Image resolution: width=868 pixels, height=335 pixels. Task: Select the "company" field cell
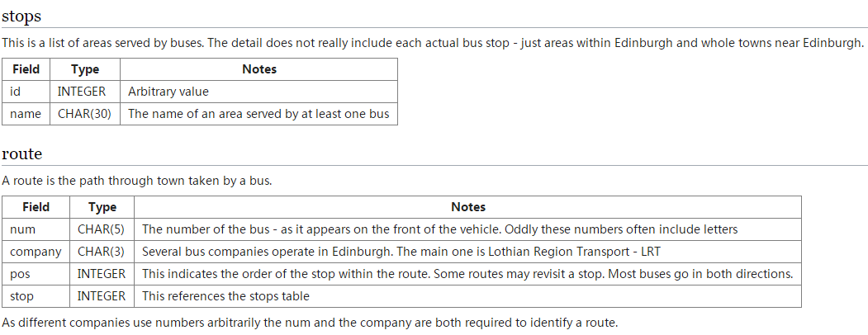36,251
